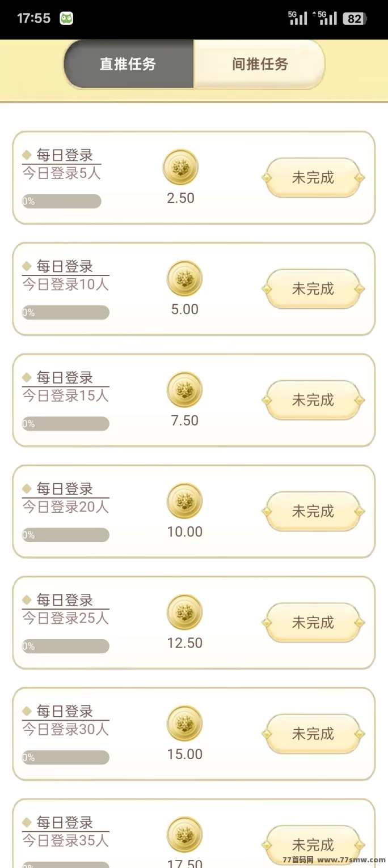Tap the gold coin above 2.50
Viewport: 388px width, 868px height.
tap(180, 167)
